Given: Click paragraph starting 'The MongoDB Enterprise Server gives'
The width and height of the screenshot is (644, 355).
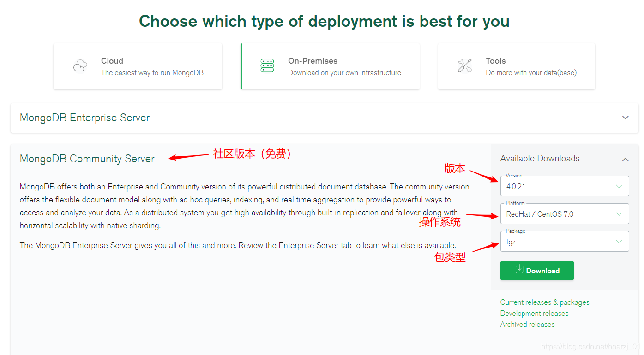Looking at the screenshot, I should pyautogui.click(x=238, y=245).
